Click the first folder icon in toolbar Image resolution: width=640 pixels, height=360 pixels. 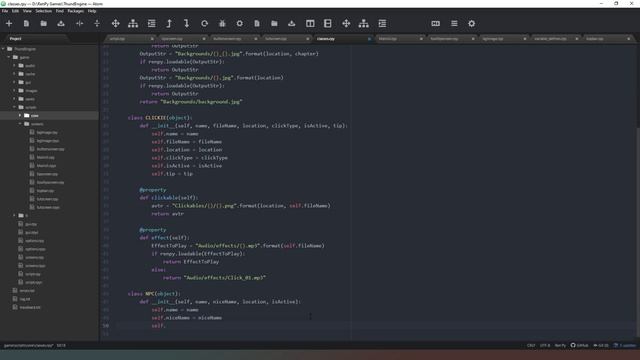point(44,24)
